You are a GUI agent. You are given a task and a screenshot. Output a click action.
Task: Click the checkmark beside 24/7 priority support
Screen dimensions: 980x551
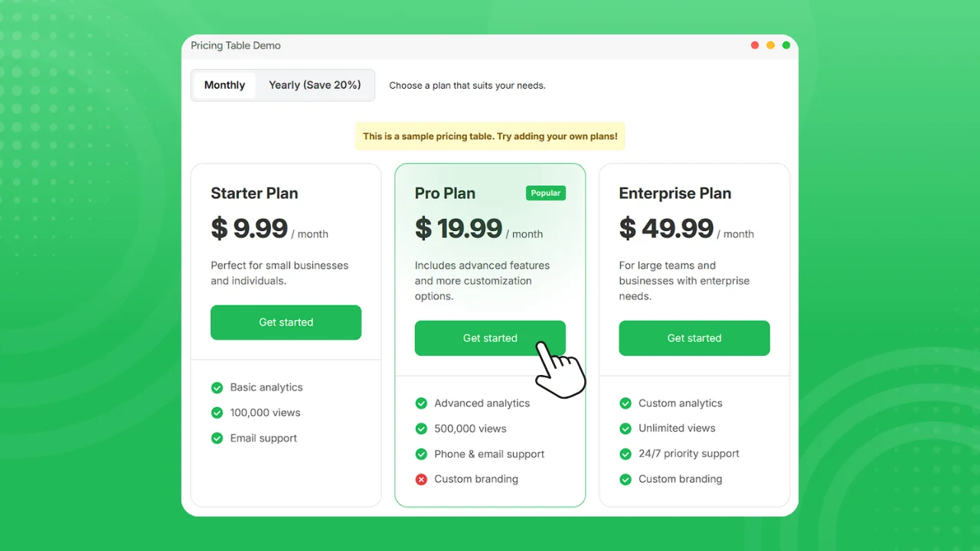(x=626, y=454)
